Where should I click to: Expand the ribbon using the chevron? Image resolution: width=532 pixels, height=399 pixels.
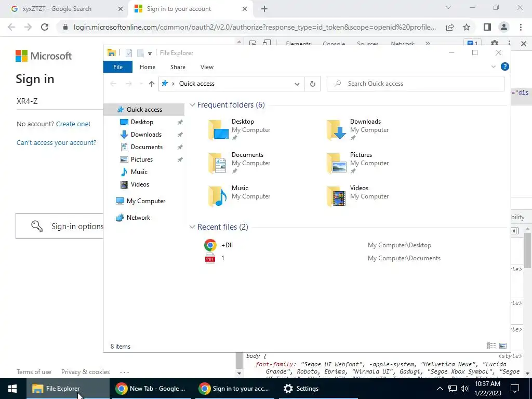point(494,66)
